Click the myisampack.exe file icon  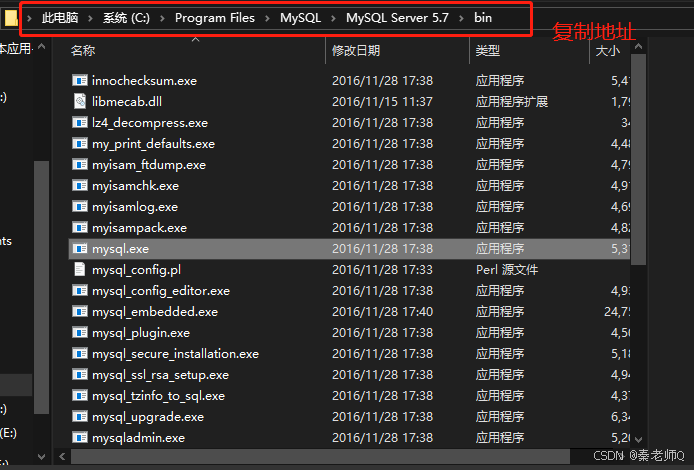(x=80, y=227)
